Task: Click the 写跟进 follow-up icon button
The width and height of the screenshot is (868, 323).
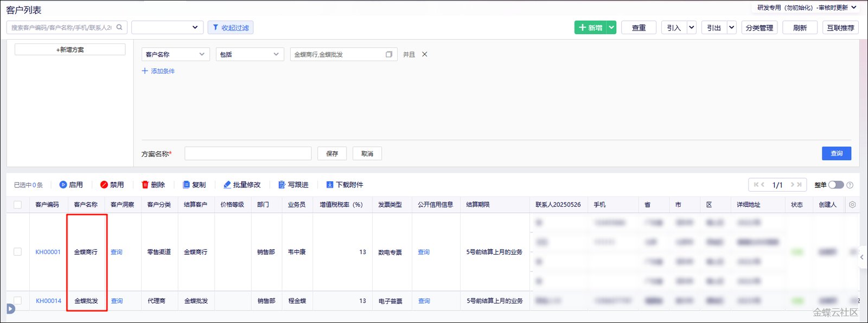Action: pyautogui.click(x=293, y=185)
